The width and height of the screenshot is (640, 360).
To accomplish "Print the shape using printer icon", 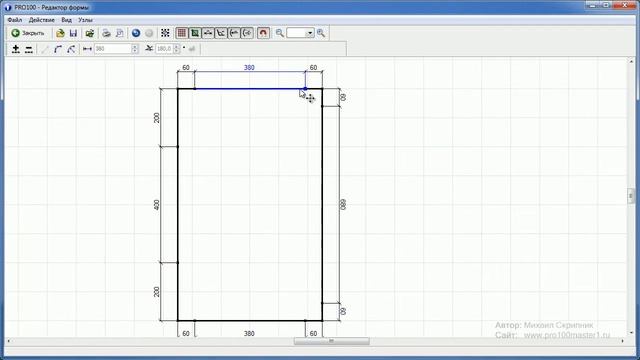I will click(x=107, y=33).
